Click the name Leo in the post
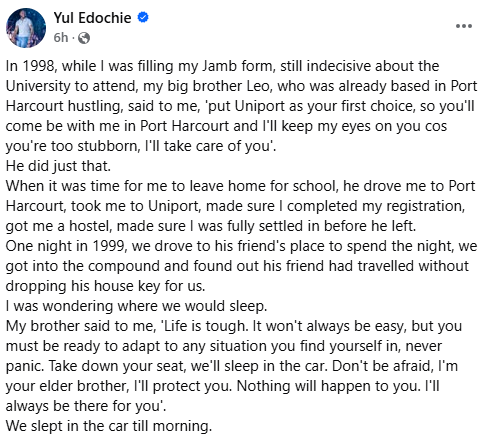The image size is (487, 436). click(258, 86)
